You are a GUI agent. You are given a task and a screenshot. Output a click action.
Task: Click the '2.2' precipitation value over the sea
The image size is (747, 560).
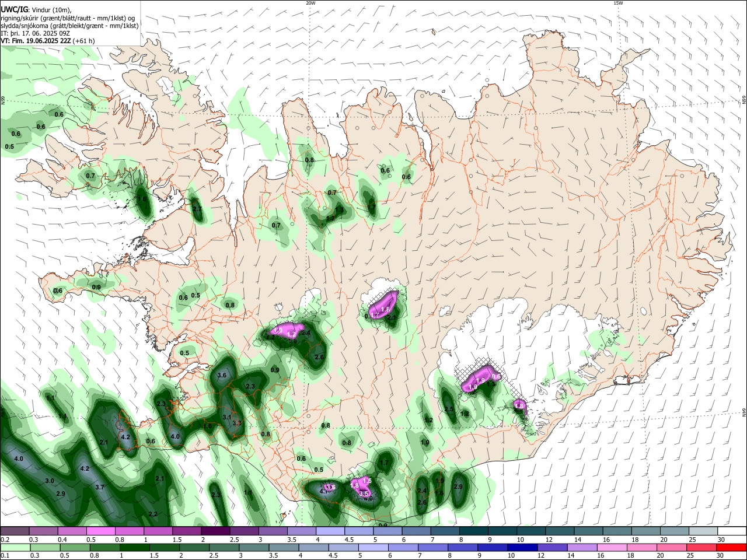pos(153,514)
